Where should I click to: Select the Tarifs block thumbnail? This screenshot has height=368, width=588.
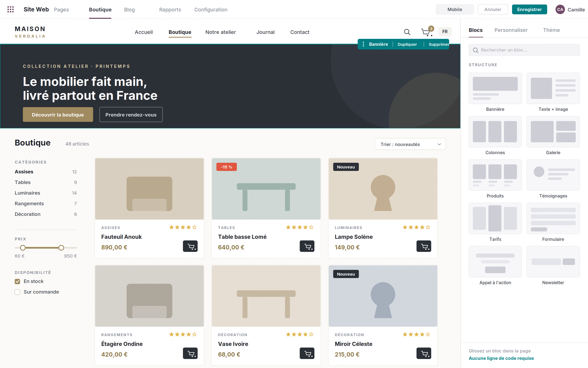(x=495, y=218)
